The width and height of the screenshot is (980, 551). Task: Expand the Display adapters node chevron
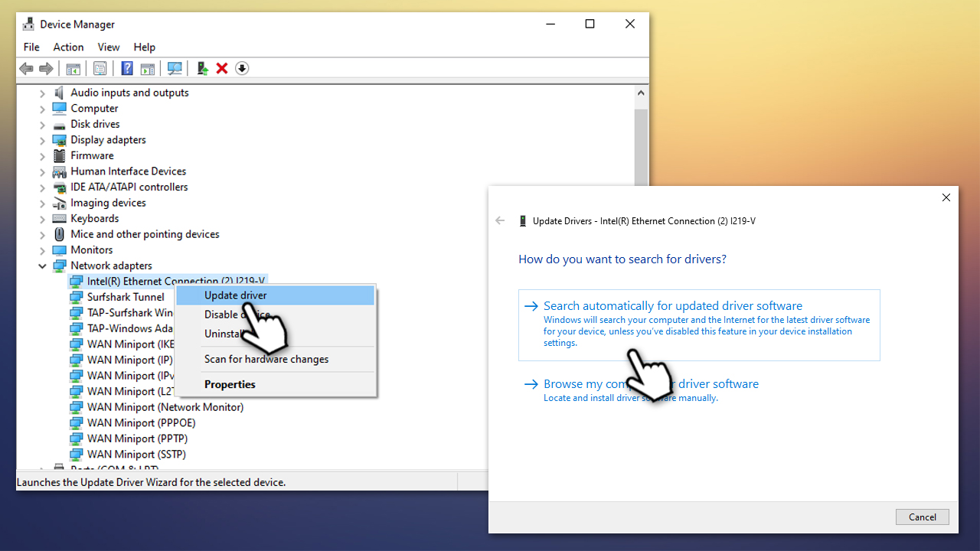click(x=43, y=140)
